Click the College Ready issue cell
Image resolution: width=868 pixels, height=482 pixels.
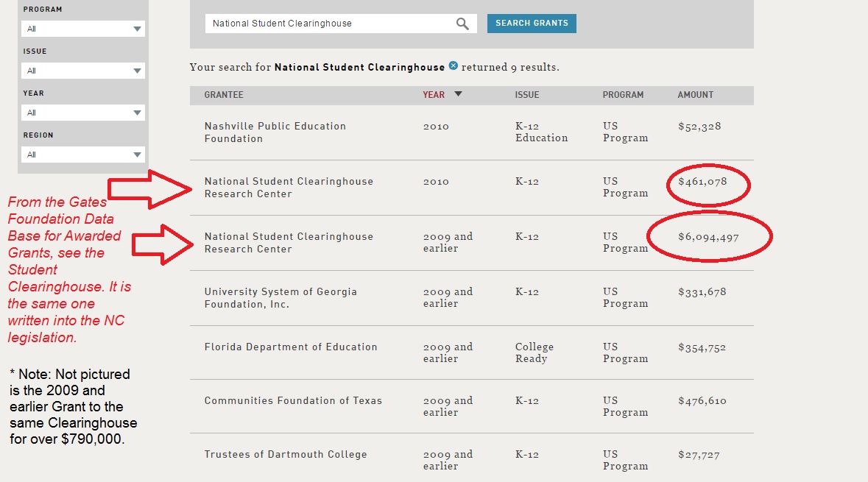click(534, 352)
